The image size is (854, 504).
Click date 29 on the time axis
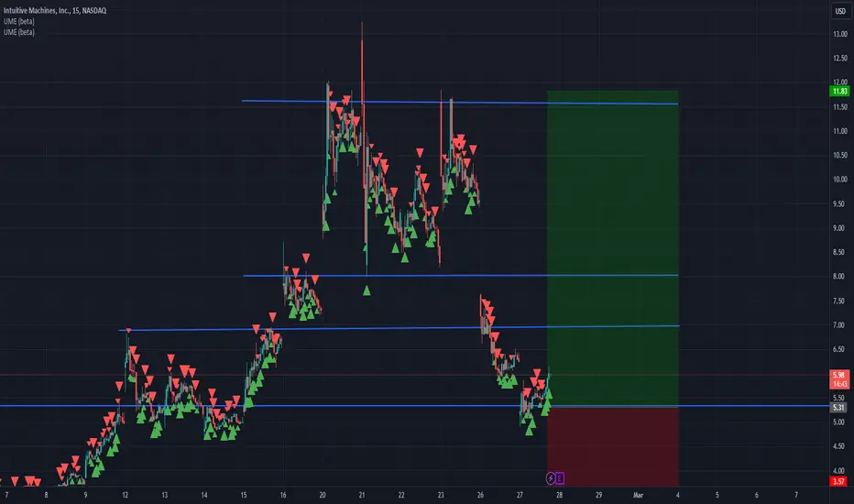598,495
